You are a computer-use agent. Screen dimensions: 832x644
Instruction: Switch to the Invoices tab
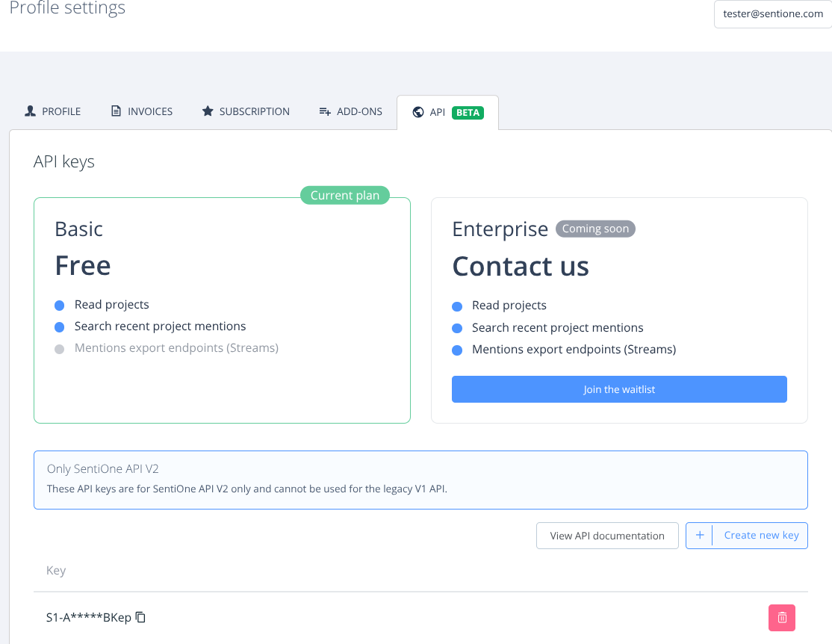tap(142, 111)
